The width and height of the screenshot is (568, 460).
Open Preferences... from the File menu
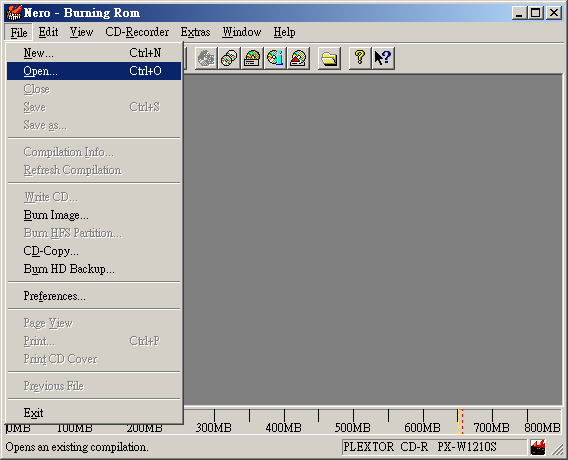(x=94, y=296)
